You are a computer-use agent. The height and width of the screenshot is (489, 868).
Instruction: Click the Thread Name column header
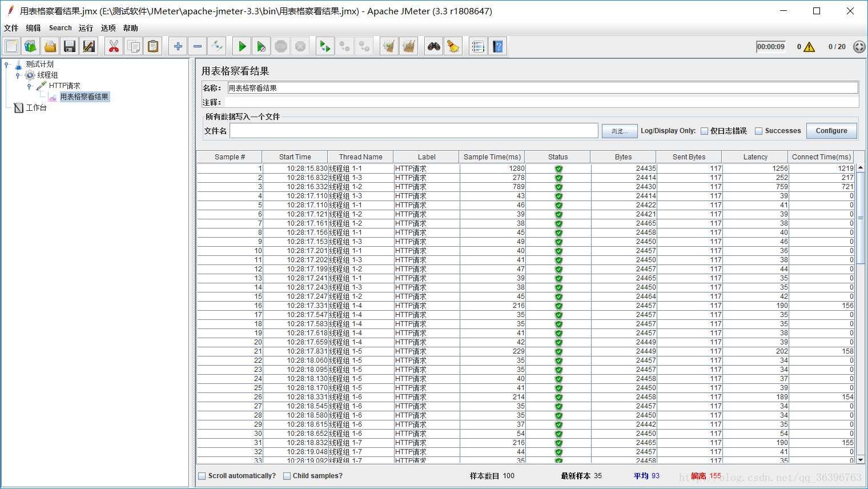point(360,157)
